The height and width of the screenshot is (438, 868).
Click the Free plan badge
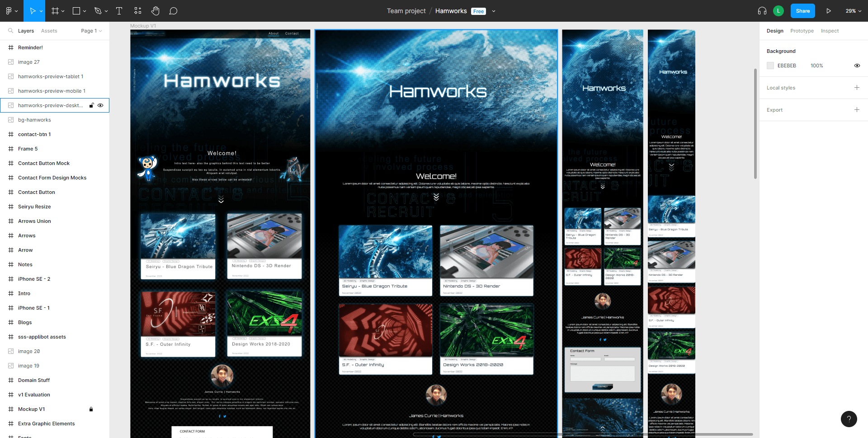478,11
